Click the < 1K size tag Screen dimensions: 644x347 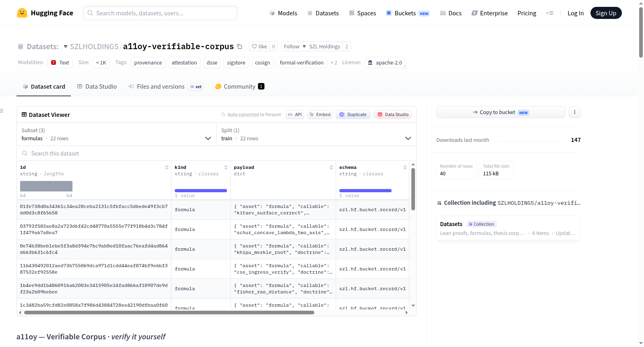(x=101, y=62)
